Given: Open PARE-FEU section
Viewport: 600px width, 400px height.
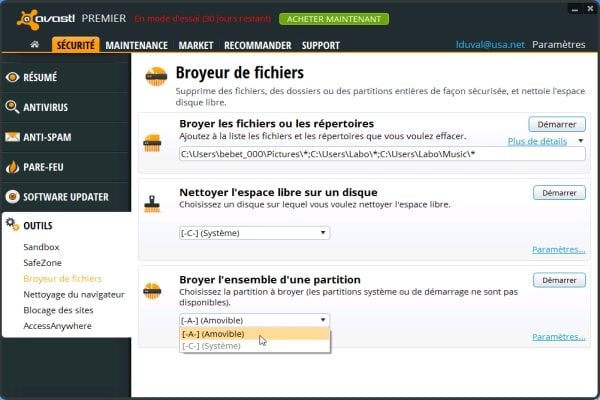Looking at the screenshot, I should pos(65,167).
